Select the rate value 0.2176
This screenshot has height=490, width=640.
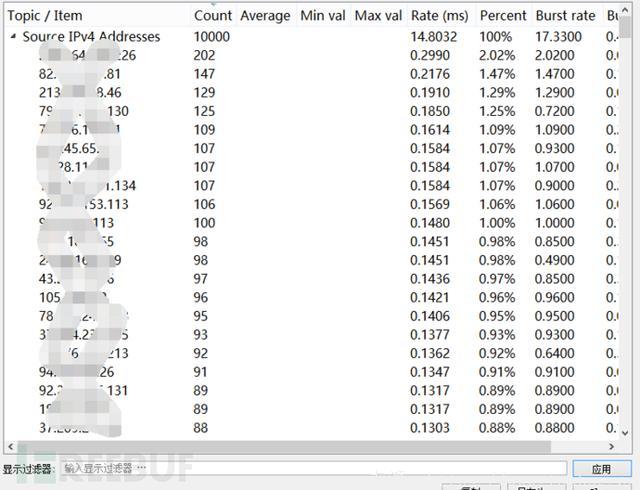(x=430, y=74)
